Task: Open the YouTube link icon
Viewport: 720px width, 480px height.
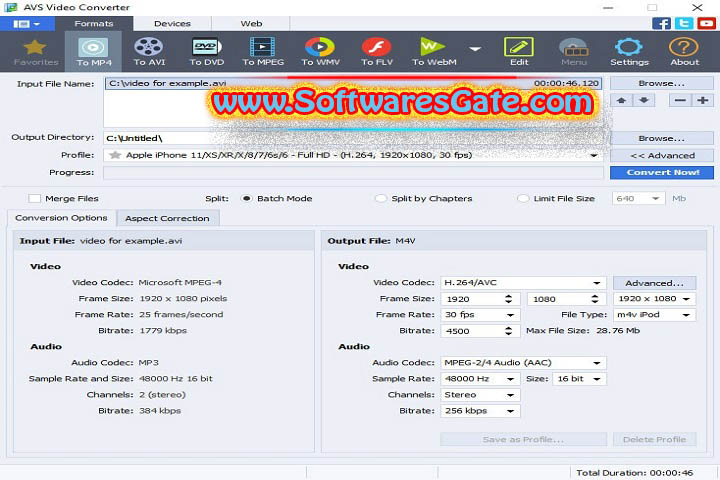Action: click(x=706, y=23)
